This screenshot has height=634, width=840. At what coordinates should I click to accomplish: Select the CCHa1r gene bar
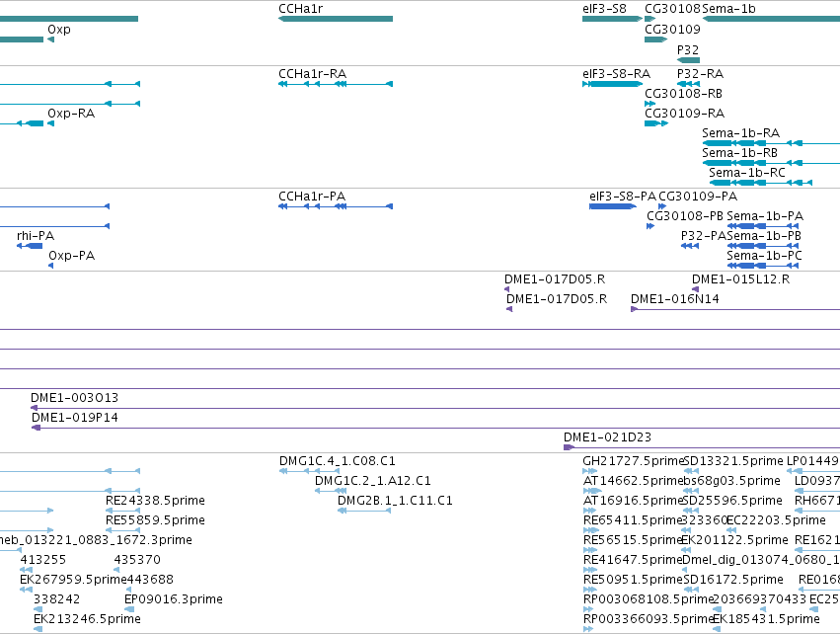336,19
